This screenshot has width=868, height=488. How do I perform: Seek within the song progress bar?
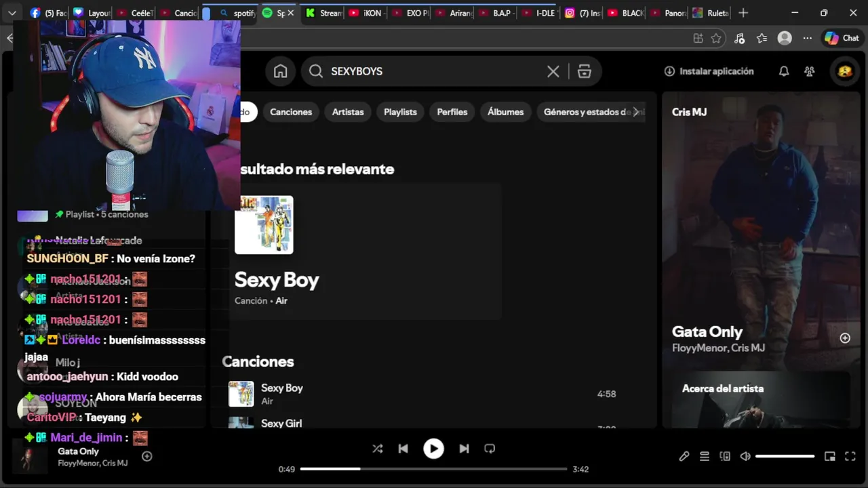coord(433,469)
